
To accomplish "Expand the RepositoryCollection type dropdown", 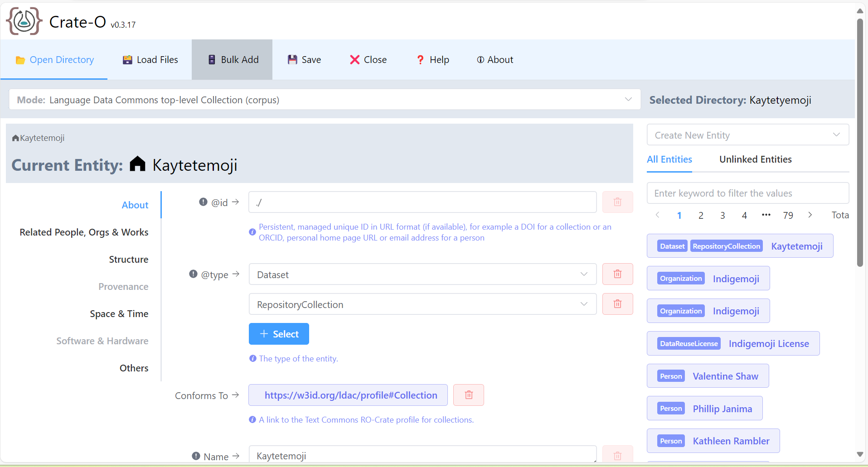I will 422,304.
